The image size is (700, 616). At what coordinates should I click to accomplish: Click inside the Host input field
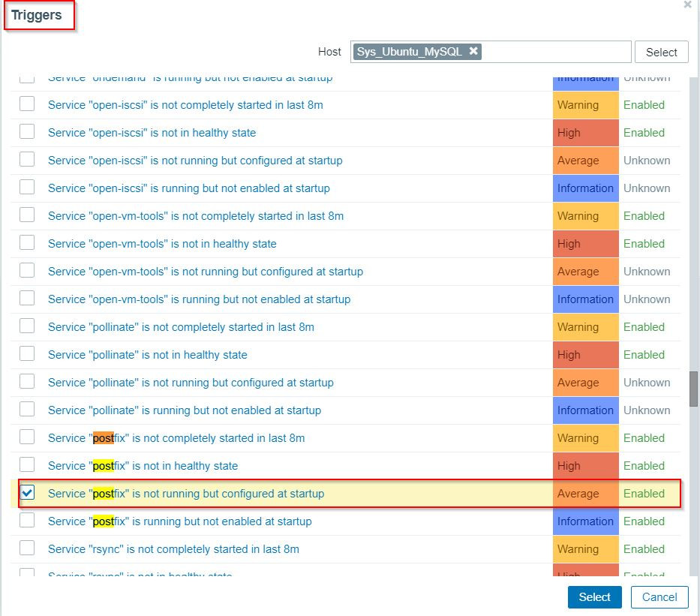[x=555, y=52]
